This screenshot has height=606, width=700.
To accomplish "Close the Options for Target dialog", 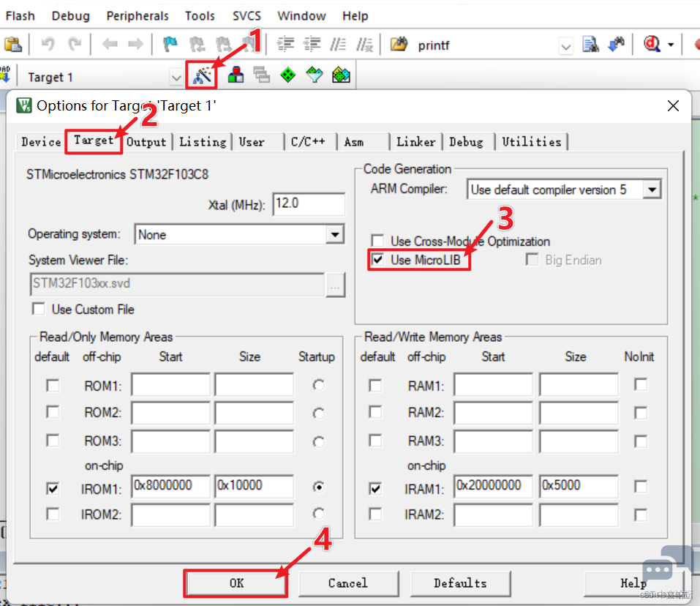I will pyautogui.click(x=673, y=106).
